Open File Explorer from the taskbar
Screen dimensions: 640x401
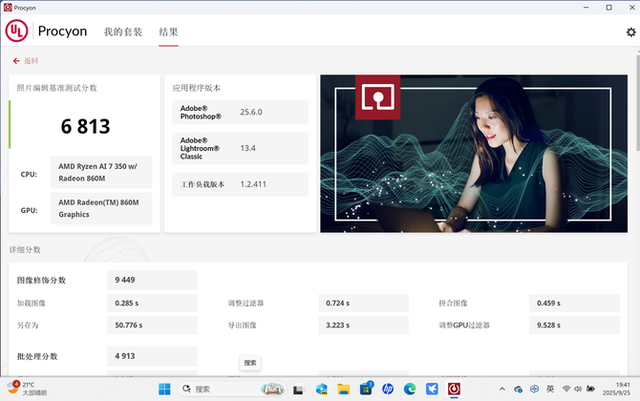pos(344,388)
